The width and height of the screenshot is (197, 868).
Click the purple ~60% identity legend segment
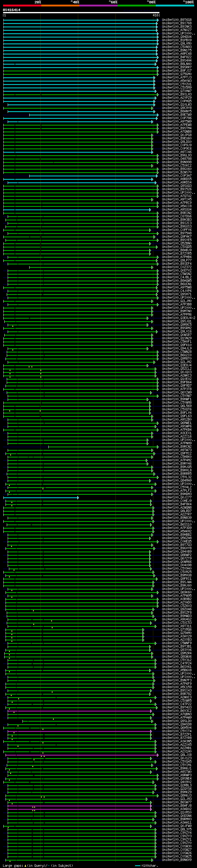(98, 6)
